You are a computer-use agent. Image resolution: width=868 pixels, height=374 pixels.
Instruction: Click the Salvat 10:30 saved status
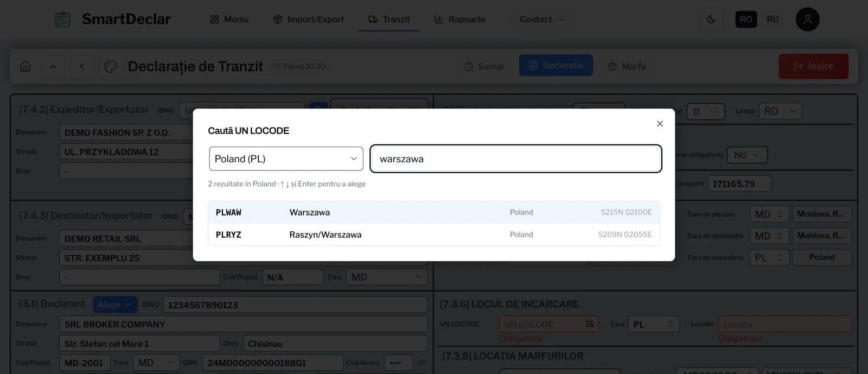click(x=299, y=66)
